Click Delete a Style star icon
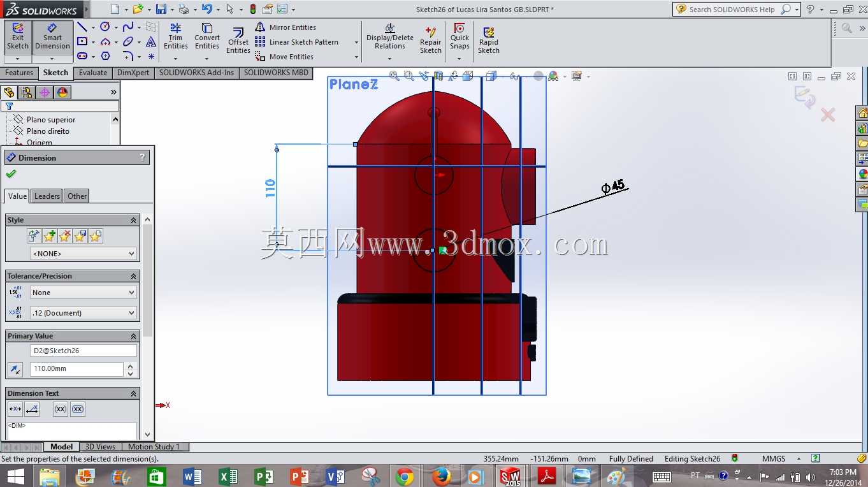This screenshot has height=487, width=868. coord(64,236)
